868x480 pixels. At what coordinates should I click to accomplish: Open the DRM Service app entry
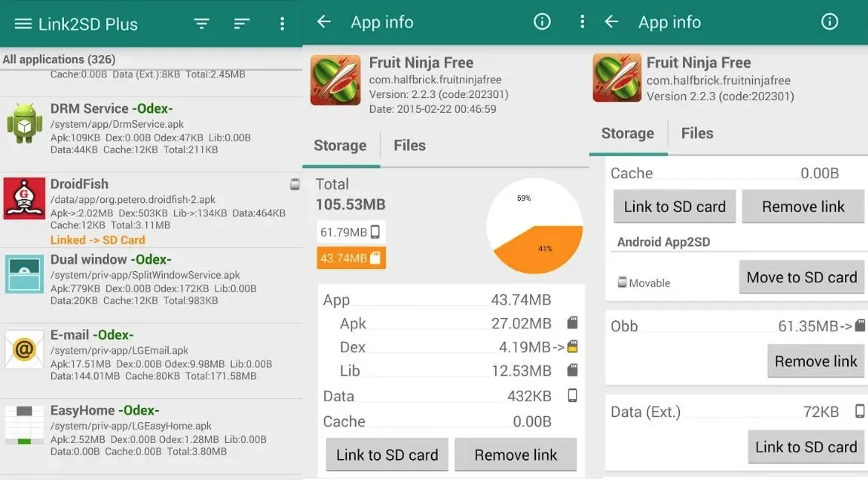[x=149, y=129]
